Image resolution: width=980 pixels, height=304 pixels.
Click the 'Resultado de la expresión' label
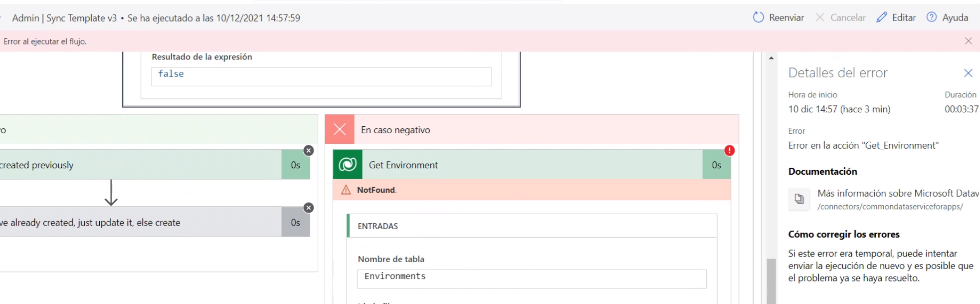coord(202,57)
